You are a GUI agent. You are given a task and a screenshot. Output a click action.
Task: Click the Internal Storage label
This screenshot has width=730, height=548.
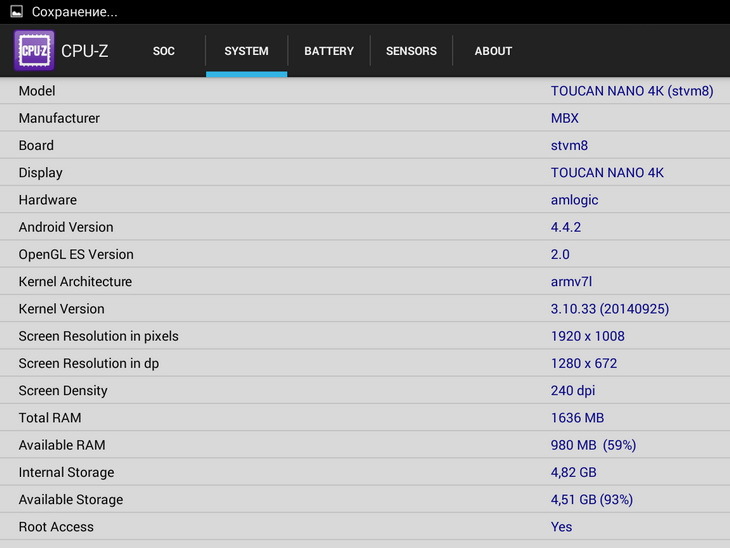click(67, 473)
